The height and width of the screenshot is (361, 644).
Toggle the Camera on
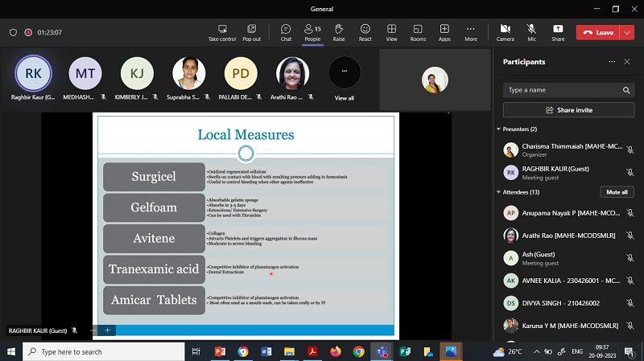click(505, 32)
